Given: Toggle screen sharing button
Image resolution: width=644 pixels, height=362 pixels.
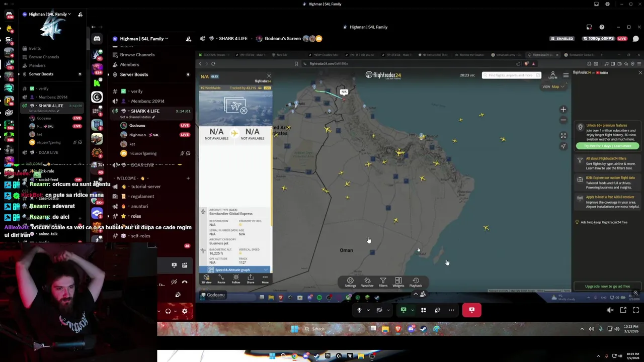Looking at the screenshot, I should (403, 310).
